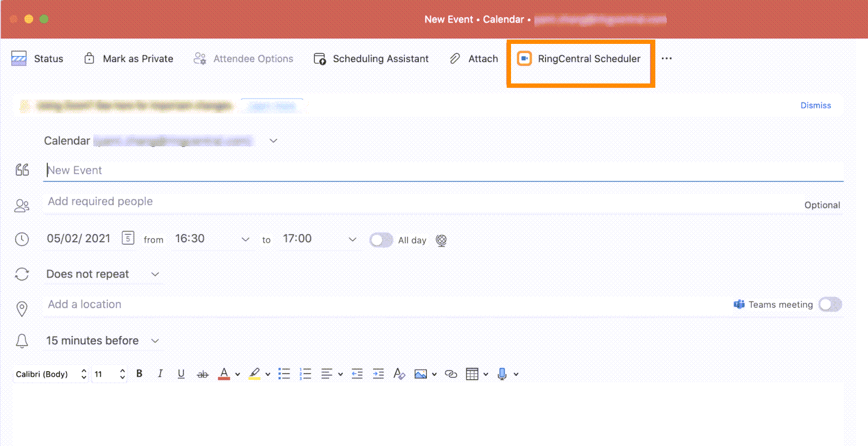Open the start time 16:30 dropdown
Image resolution: width=868 pixels, height=446 pixels.
[245, 239]
